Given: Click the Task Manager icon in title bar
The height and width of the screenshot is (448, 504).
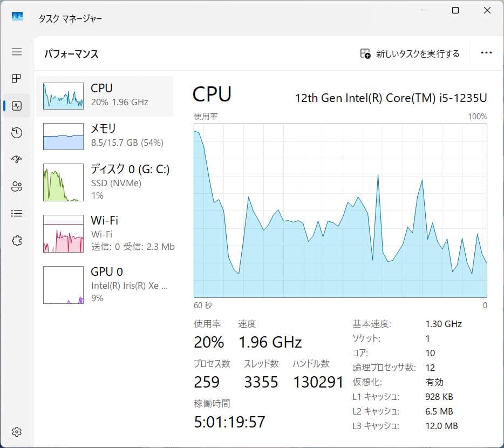Looking at the screenshot, I should tap(16, 17).
